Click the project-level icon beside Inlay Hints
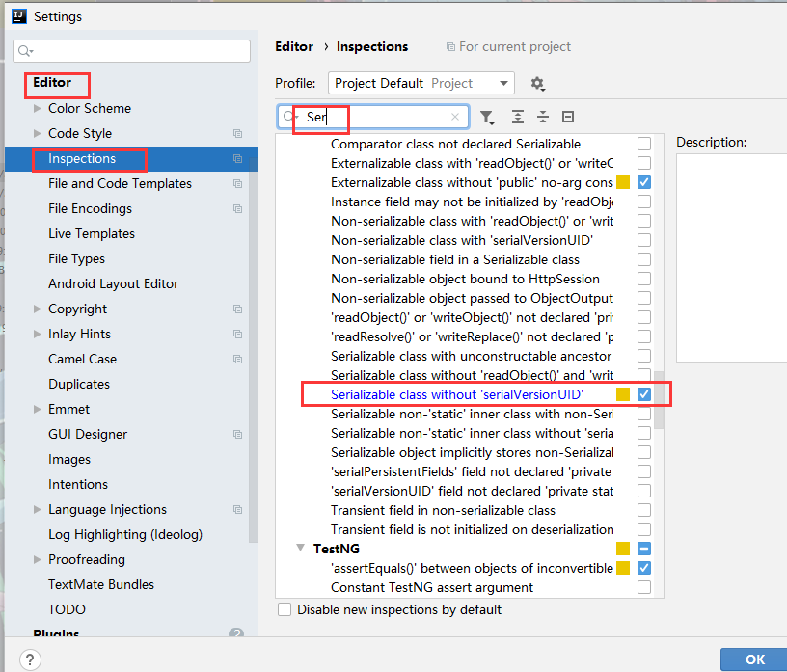The width and height of the screenshot is (787, 672). 238,335
